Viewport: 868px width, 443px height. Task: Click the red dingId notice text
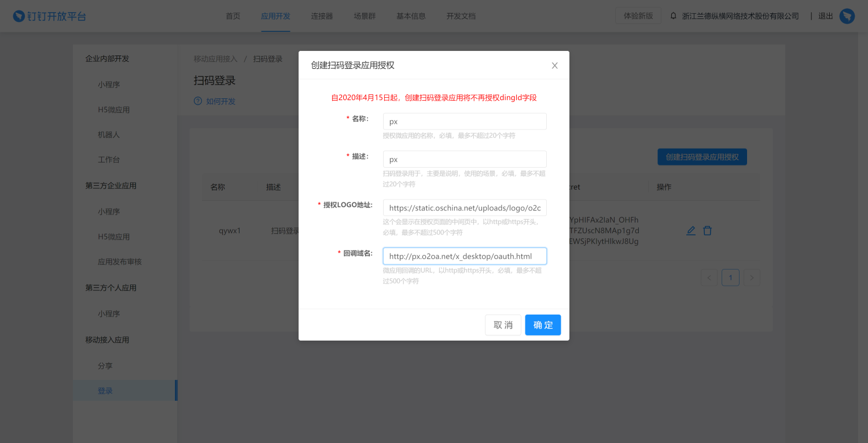pos(434,98)
